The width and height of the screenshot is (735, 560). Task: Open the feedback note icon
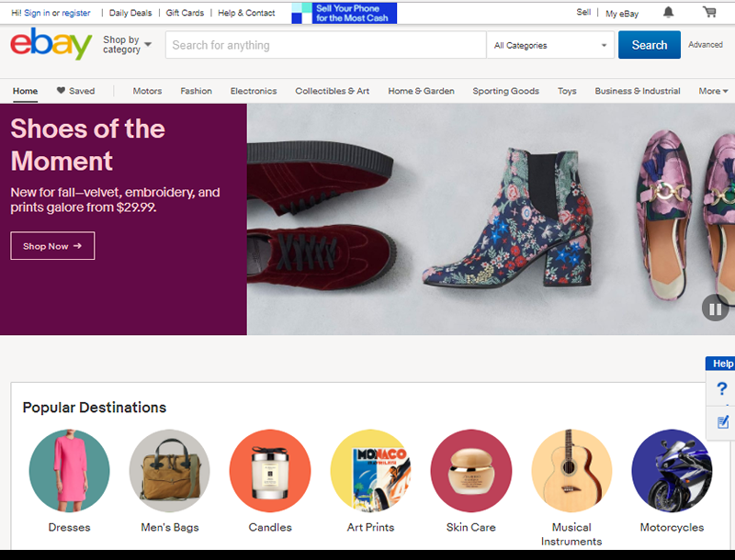pos(721,421)
